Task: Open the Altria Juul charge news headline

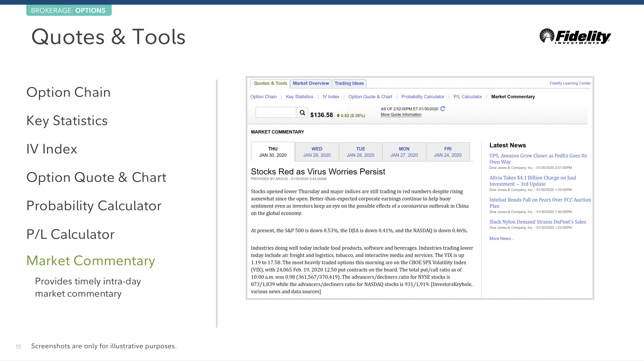Action: coord(533,181)
